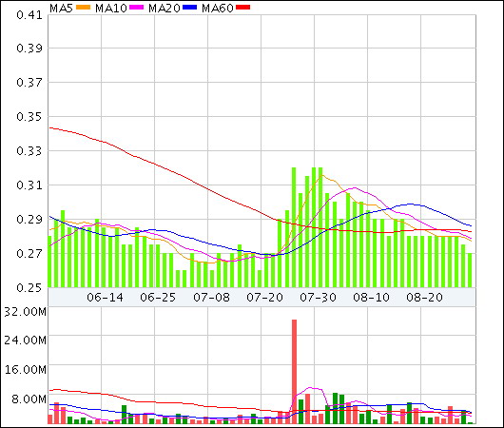The height and width of the screenshot is (428, 504).
Task: Click the 0.29 price axis label
Action: coord(29,220)
